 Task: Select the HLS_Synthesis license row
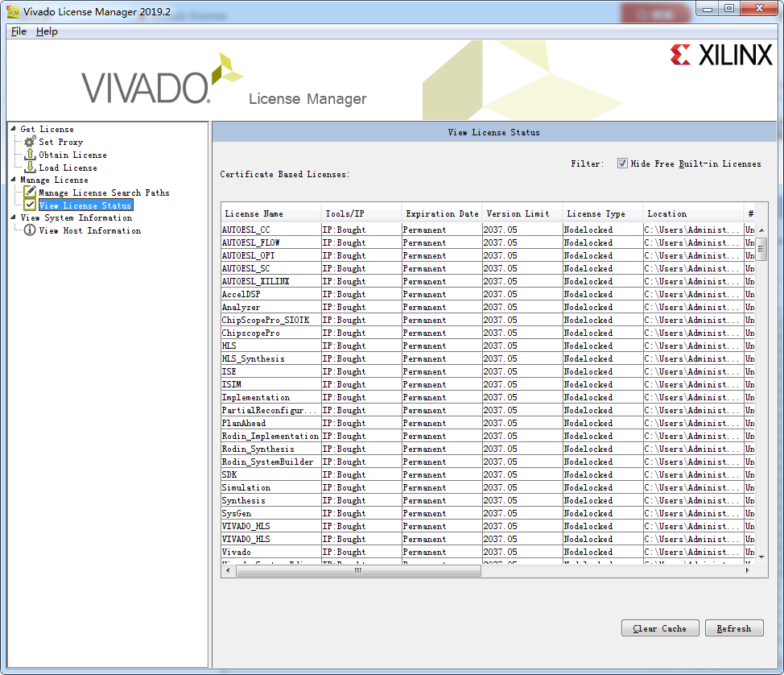point(488,358)
